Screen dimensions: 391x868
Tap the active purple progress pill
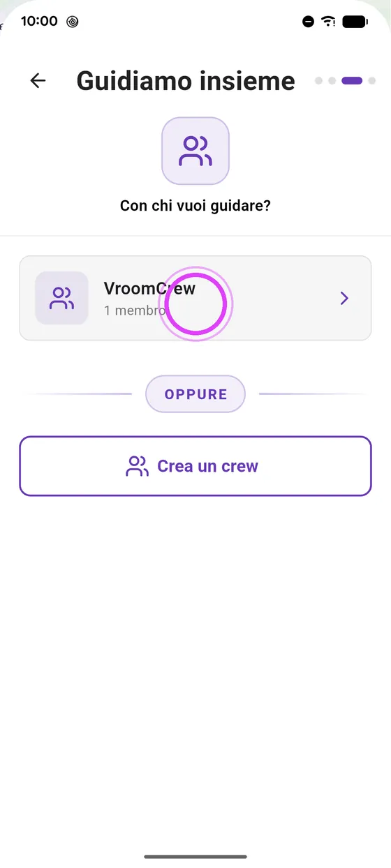tap(352, 81)
